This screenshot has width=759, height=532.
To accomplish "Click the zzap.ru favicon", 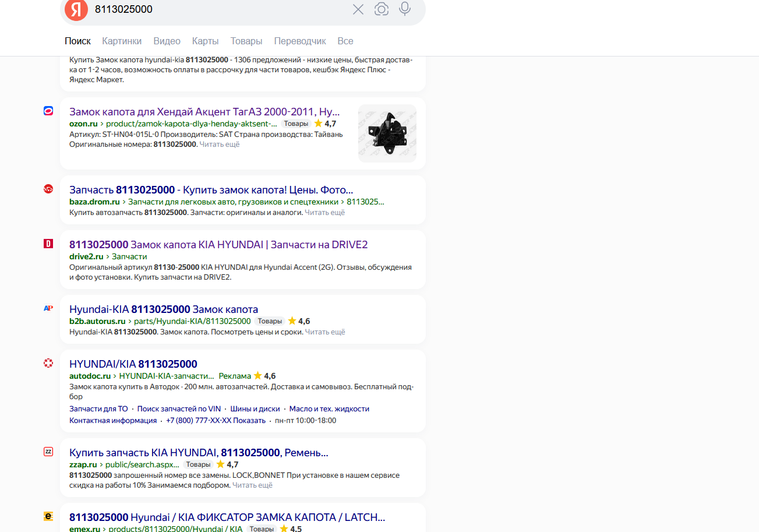I will click(x=48, y=452).
